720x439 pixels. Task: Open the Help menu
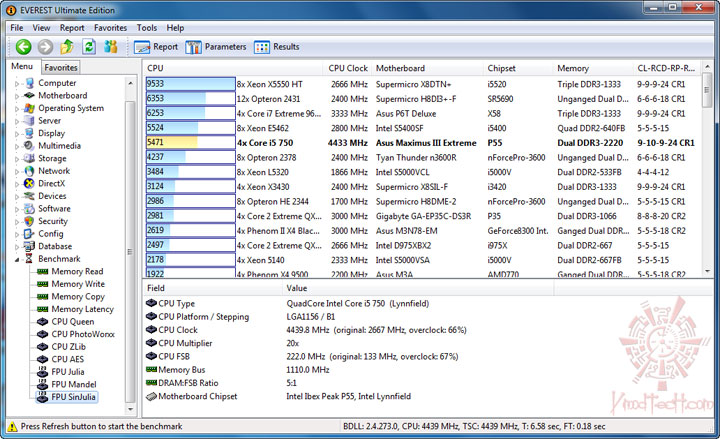tap(175, 28)
